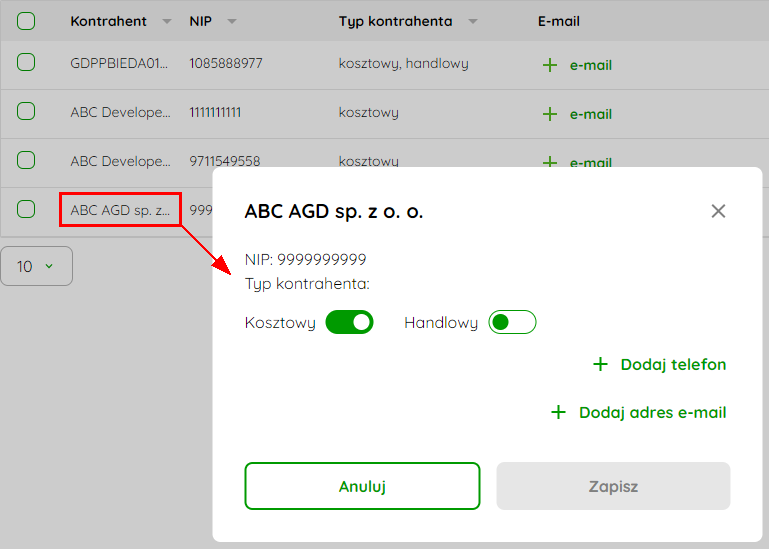Expand Typ kontrahenta column filter arrow
The width and height of the screenshot is (769, 549).
(473, 22)
